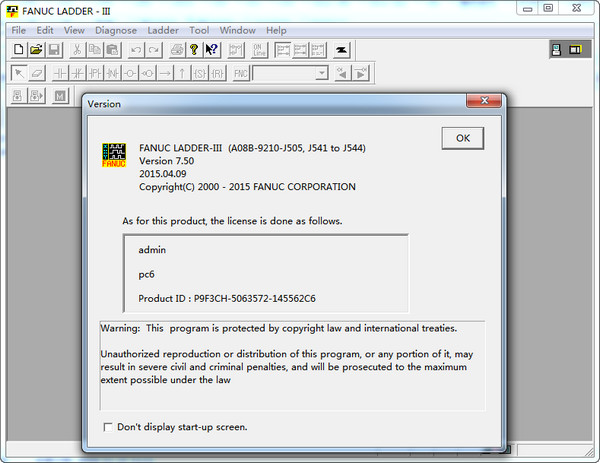Image resolution: width=600 pixels, height=463 pixels.
Task: Click the FANUC logo in Version dialog
Action: click(x=114, y=155)
